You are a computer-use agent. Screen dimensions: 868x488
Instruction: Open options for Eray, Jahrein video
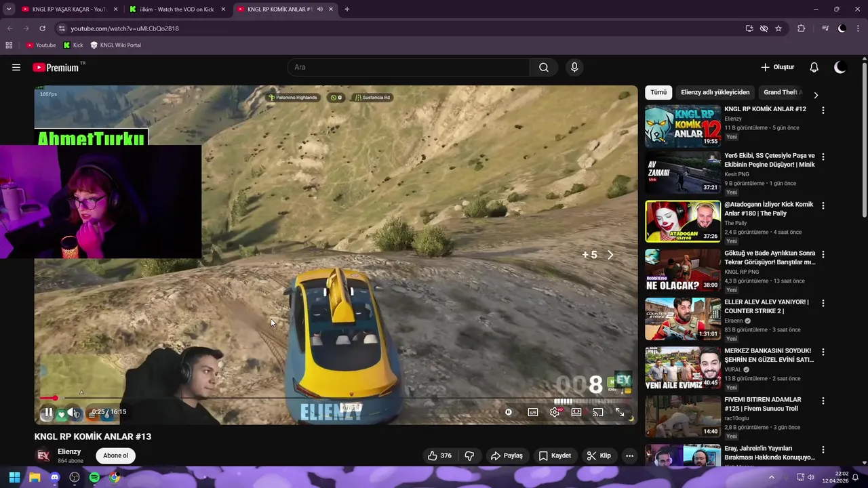823,449
